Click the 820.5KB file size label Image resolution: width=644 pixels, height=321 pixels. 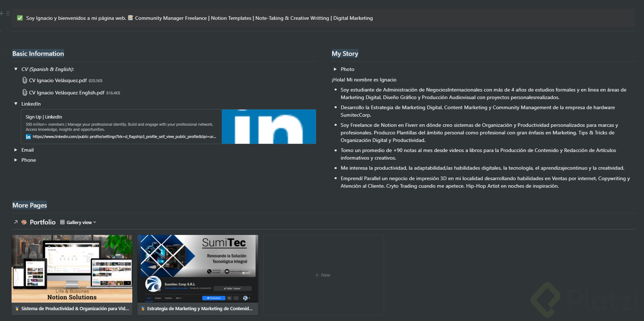[x=96, y=81]
